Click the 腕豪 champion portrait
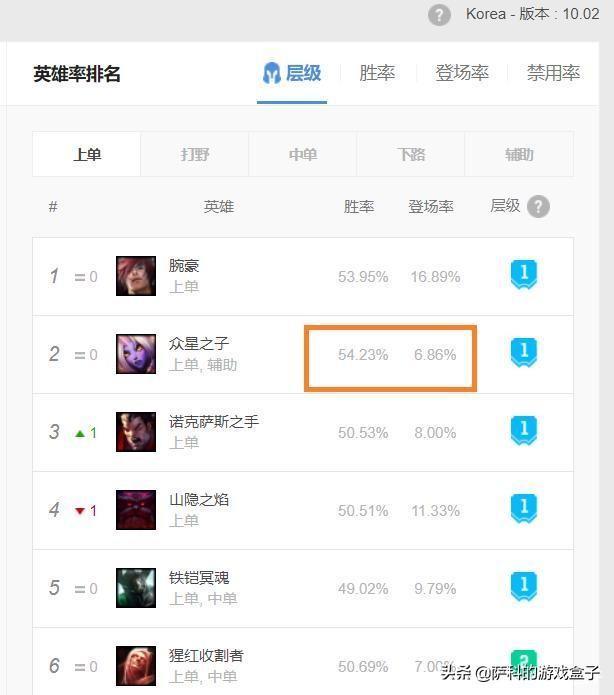Screen dimensions: 614x695 (x=135, y=276)
